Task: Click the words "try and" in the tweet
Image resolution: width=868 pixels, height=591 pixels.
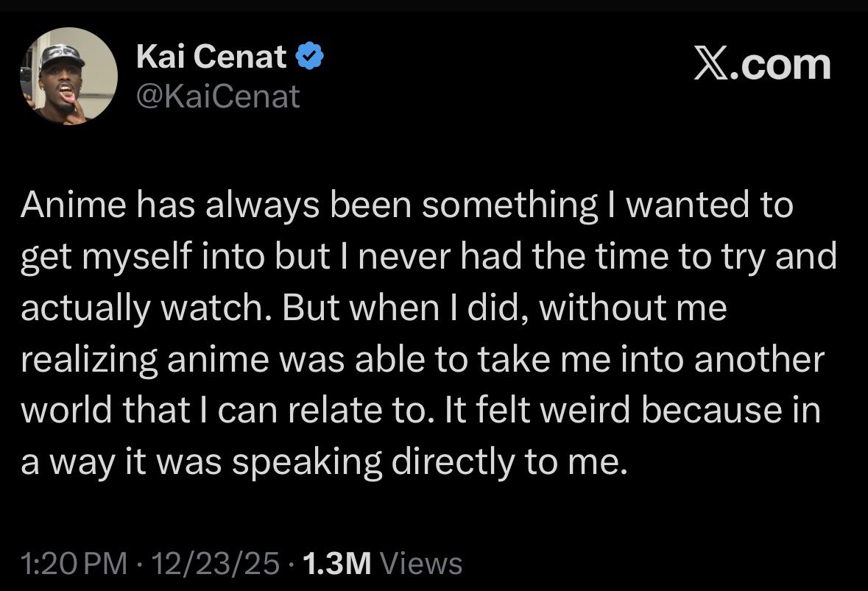Action: [x=779, y=258]
